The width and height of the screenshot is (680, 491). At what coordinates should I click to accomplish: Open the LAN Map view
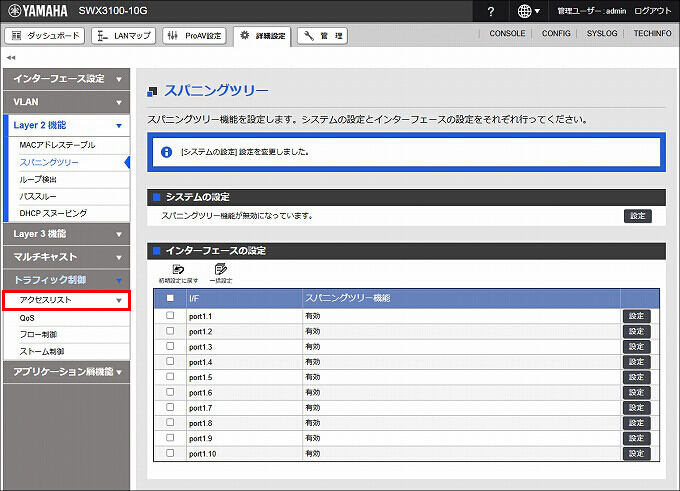tap(123, 36)
